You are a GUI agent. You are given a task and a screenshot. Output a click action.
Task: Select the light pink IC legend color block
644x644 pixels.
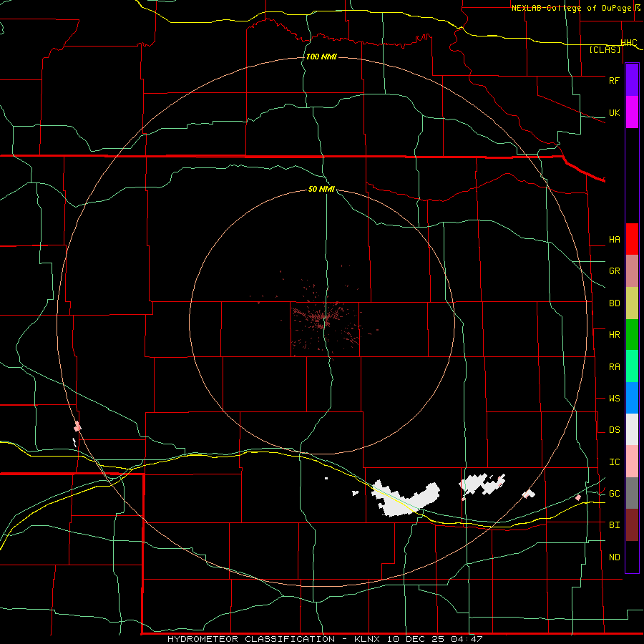(632, 462)
